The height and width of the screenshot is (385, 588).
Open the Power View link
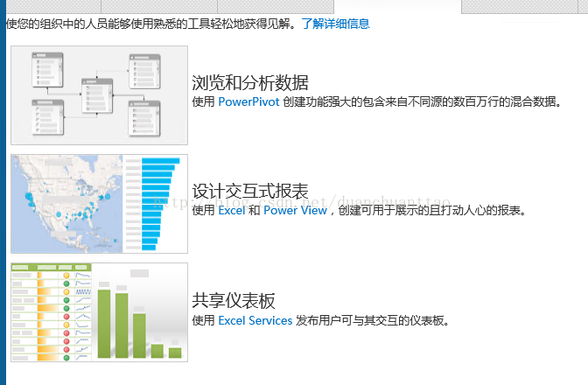(x=295, y=211)
